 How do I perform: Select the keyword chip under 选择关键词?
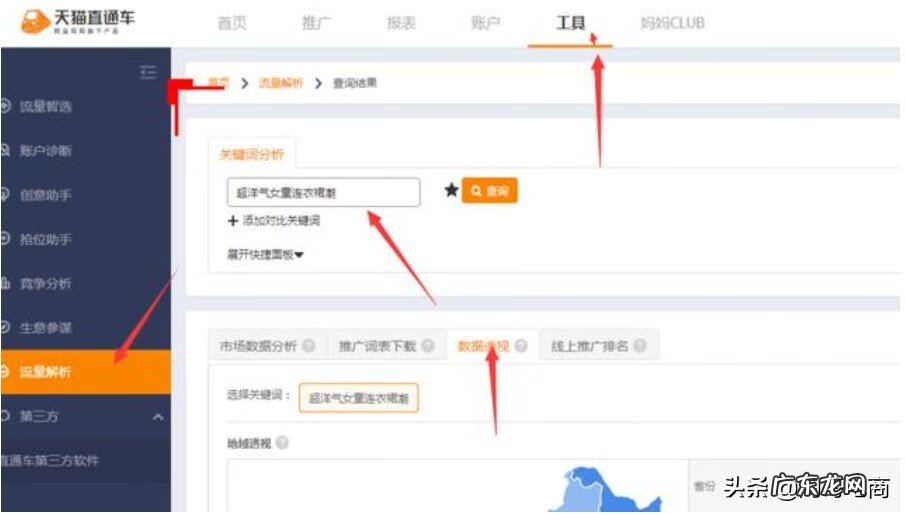point(358,398)
